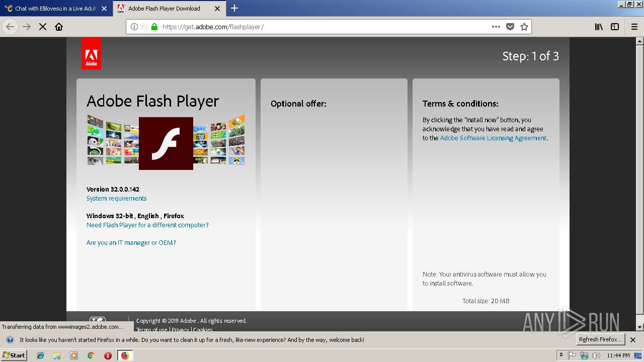This screenshot has height=362, width=644.
Task: Click the notification bar question mark icon
Action: point(10,340)
